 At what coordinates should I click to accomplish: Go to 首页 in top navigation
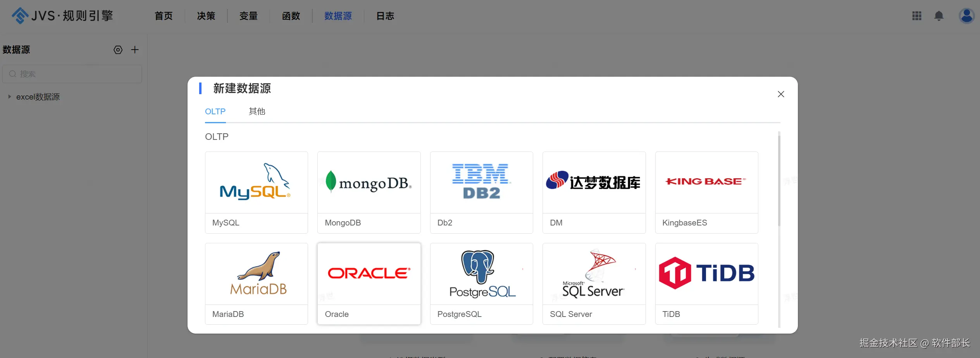(164, 16)
